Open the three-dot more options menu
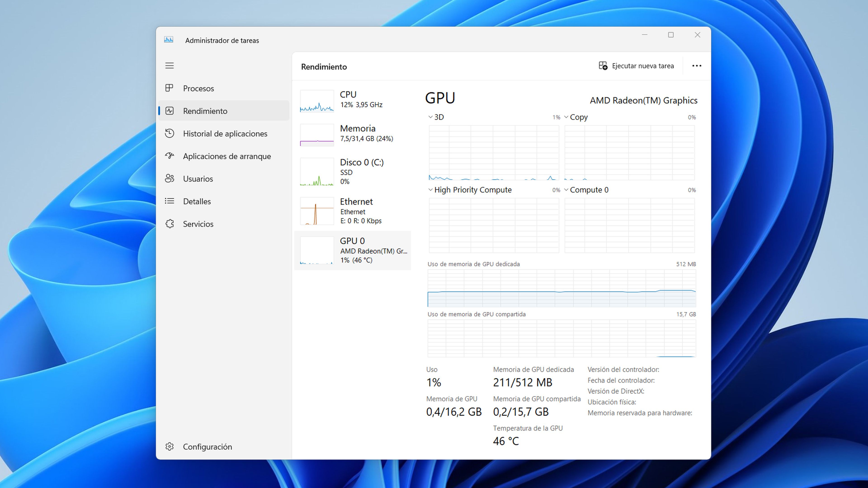Viewport: 868px width, 488px height. (696, 66)
